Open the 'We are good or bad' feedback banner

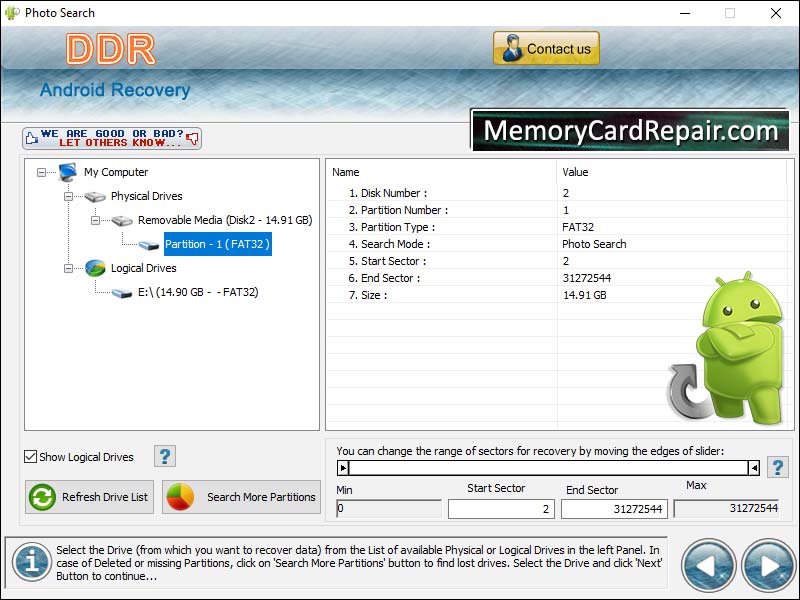[112, 138]
